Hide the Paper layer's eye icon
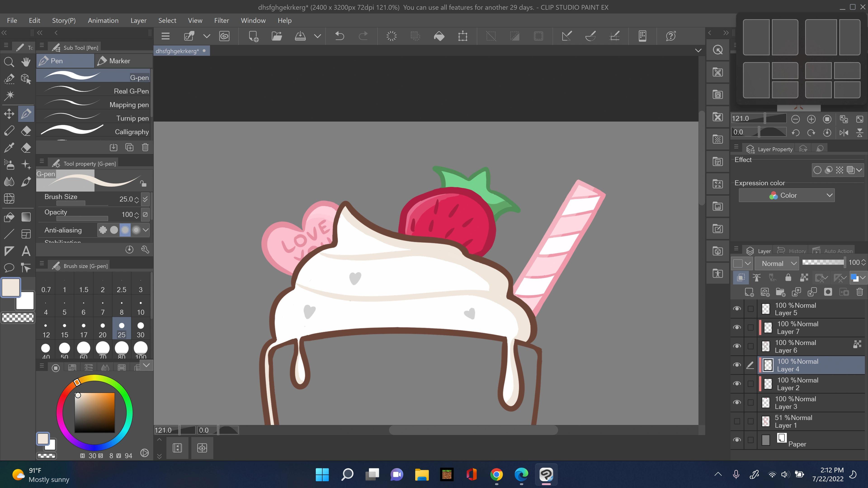This screenshot has height=488, width=868. coord(737,440)
